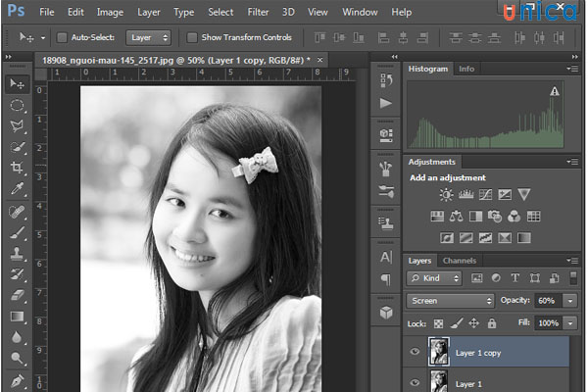
Task: Filter layers by pixel layers
Action: click(x=476, y=278)
